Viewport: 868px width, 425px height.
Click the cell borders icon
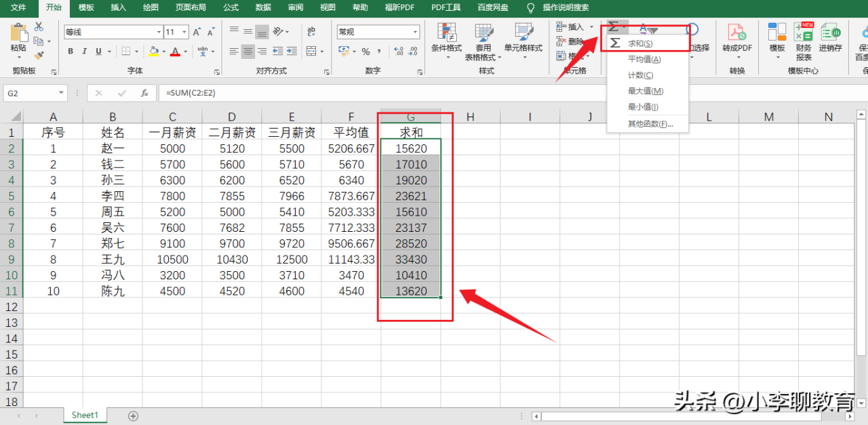[125, 52]
